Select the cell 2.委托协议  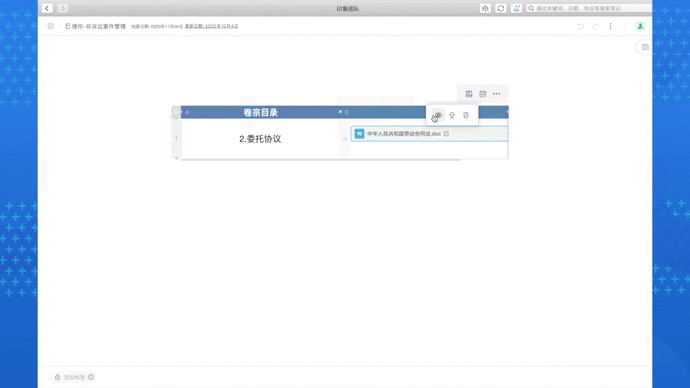260,139
